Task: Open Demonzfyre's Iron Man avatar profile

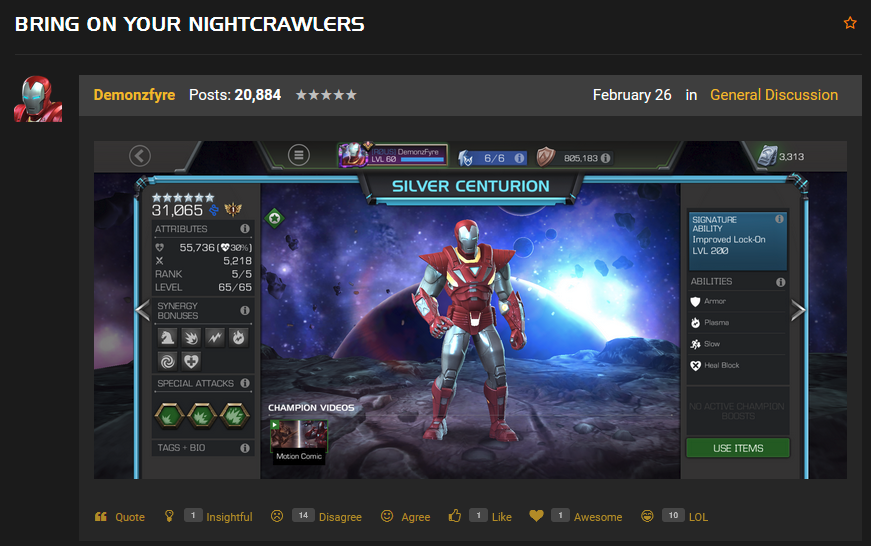Action: click(x=38, y=99)
